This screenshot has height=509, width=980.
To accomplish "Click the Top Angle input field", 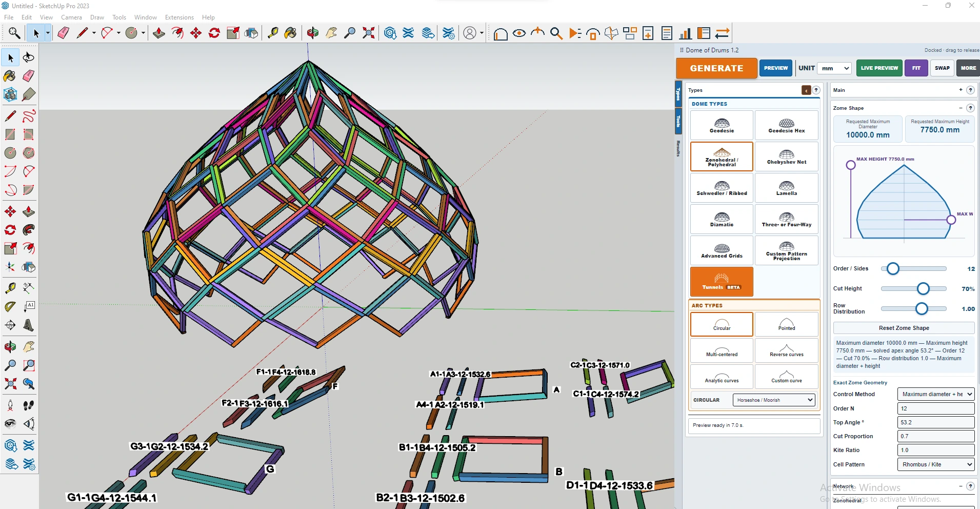I will coord(936,422).
